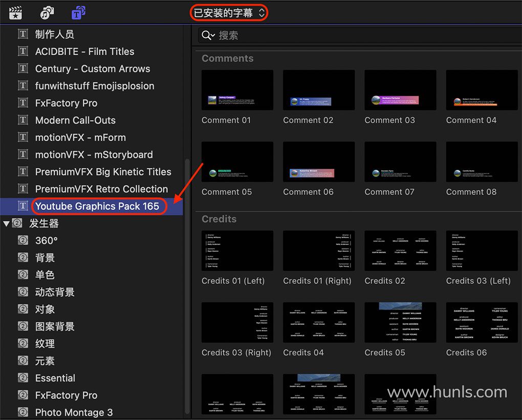Click the generator icon beside 纹理
This screenshot has width=522, height=420.
click(23, 343)
